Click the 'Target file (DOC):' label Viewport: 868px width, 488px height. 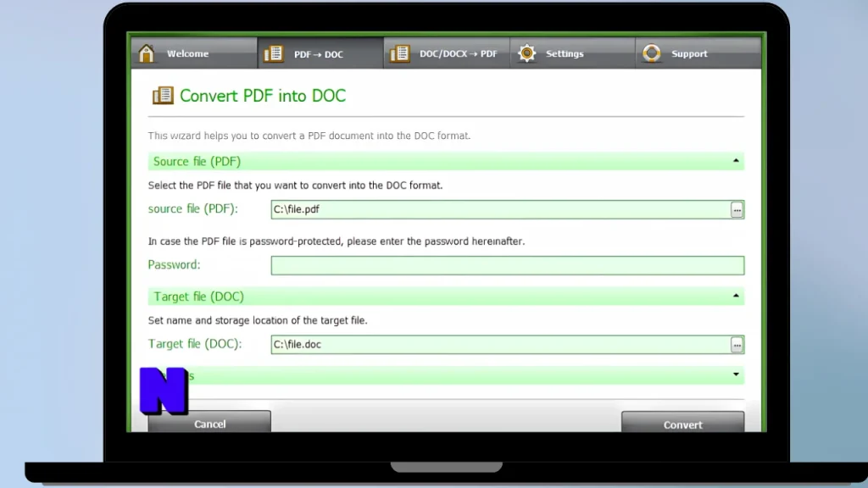195,344
